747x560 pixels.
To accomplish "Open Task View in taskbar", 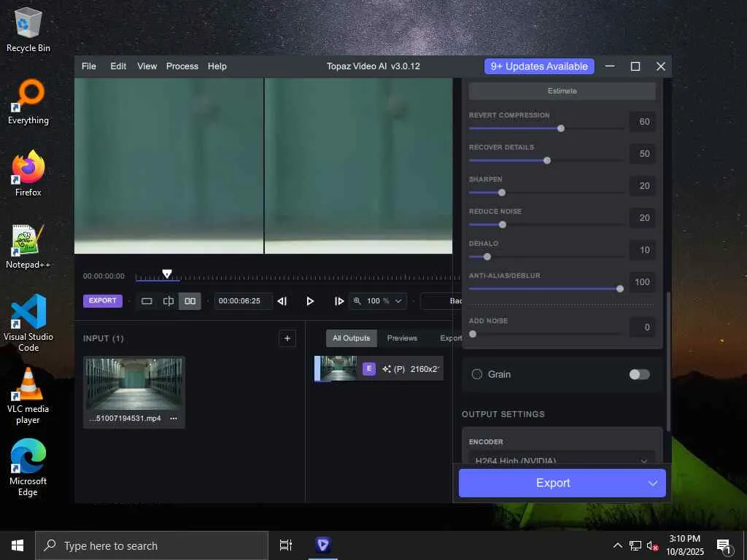I will (285, 545).
